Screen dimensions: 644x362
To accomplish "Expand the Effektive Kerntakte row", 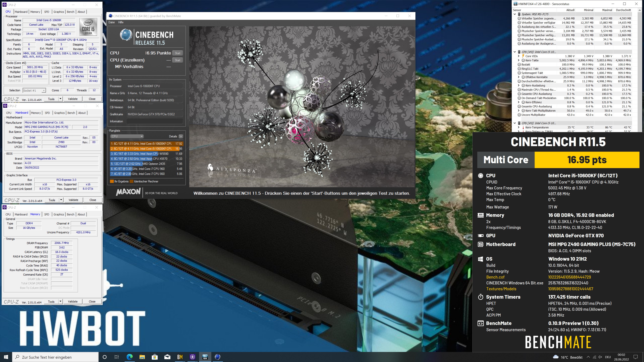I will [519, 77].
